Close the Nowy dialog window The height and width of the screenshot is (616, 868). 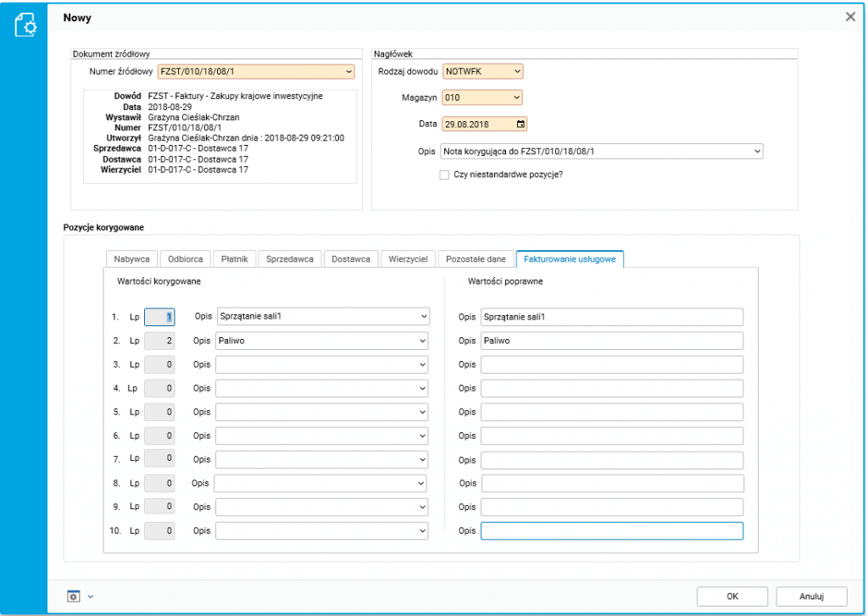850,17
